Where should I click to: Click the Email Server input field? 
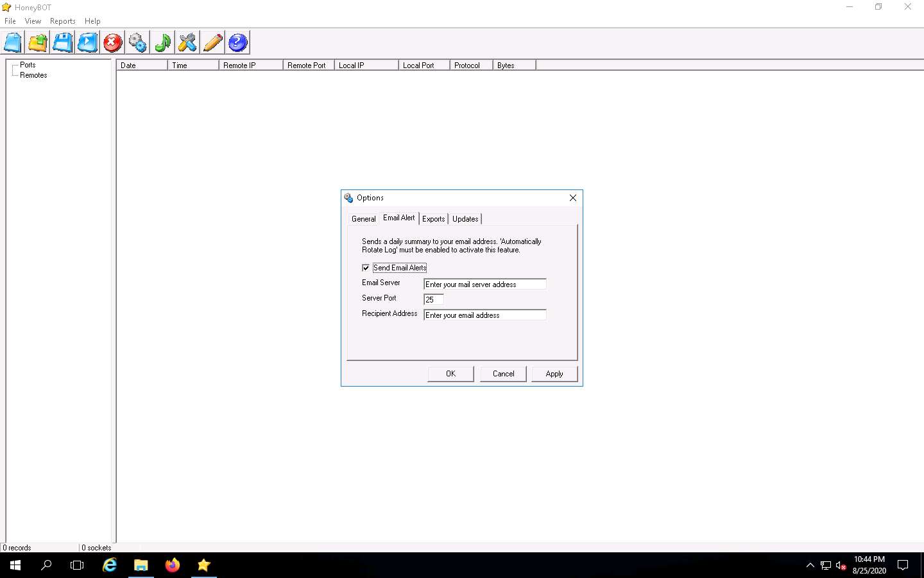[x=485, y=284]
